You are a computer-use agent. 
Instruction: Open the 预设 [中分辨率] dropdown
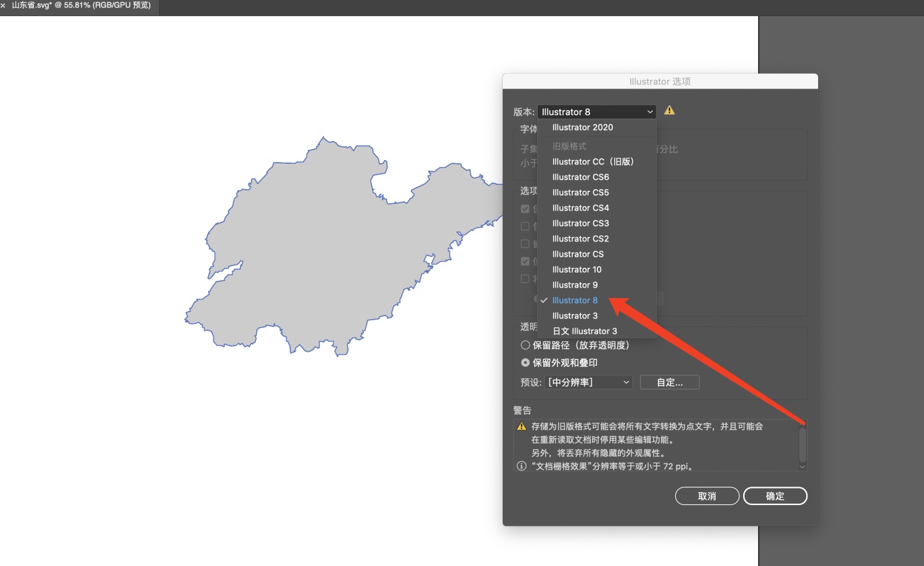click(590, 382)
